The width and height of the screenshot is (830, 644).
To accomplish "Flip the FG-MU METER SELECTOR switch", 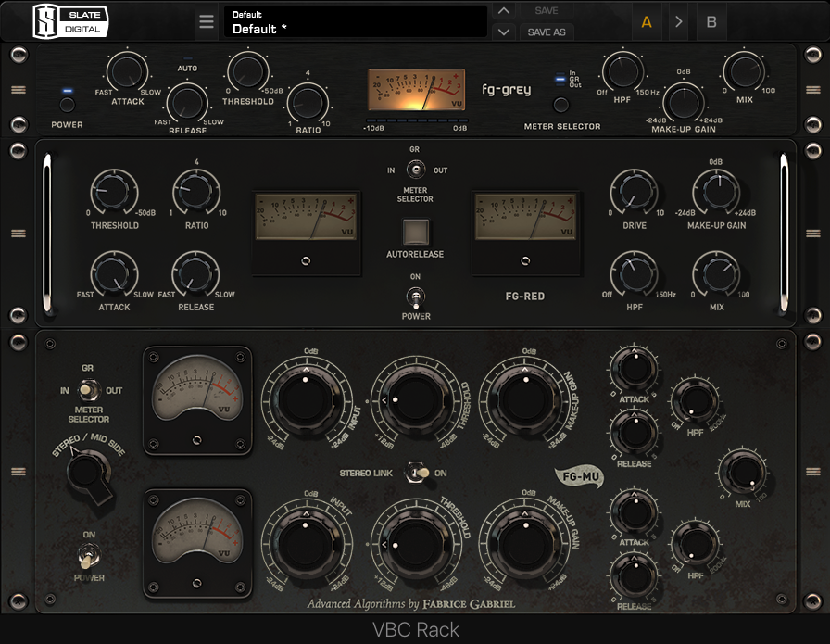I will [88, 390].
